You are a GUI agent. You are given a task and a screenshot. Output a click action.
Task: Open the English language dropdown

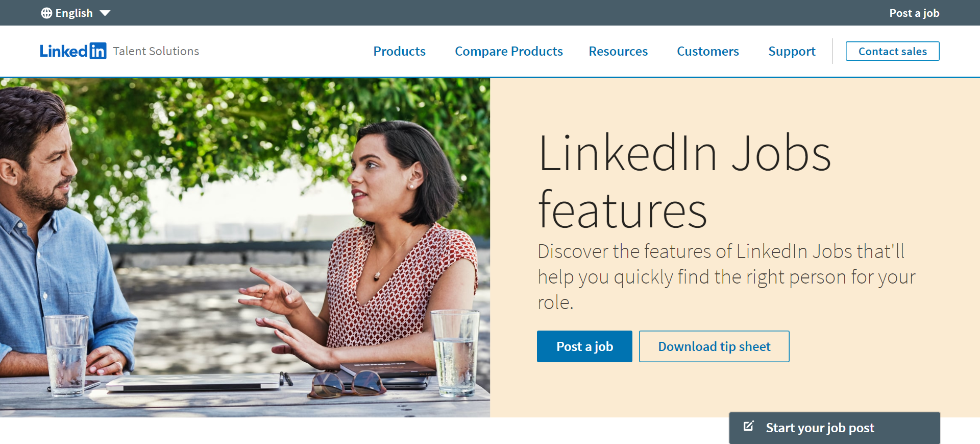click(74, 13)
